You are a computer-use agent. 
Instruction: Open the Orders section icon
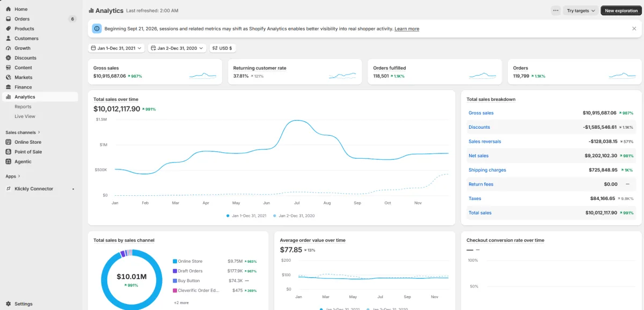(9, 19)
